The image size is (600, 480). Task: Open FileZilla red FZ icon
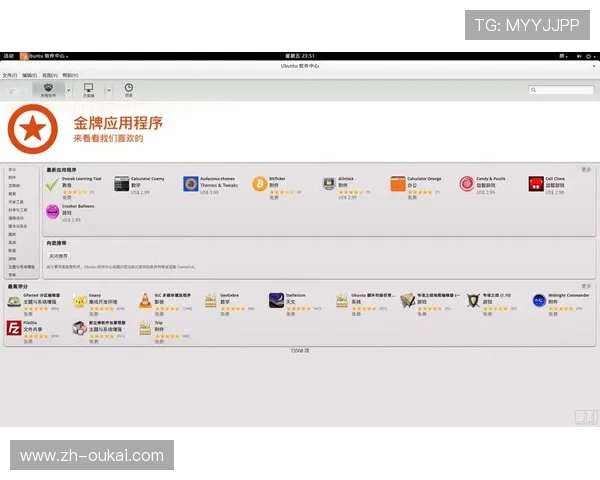pyautogui.click(x=14, y=328)
